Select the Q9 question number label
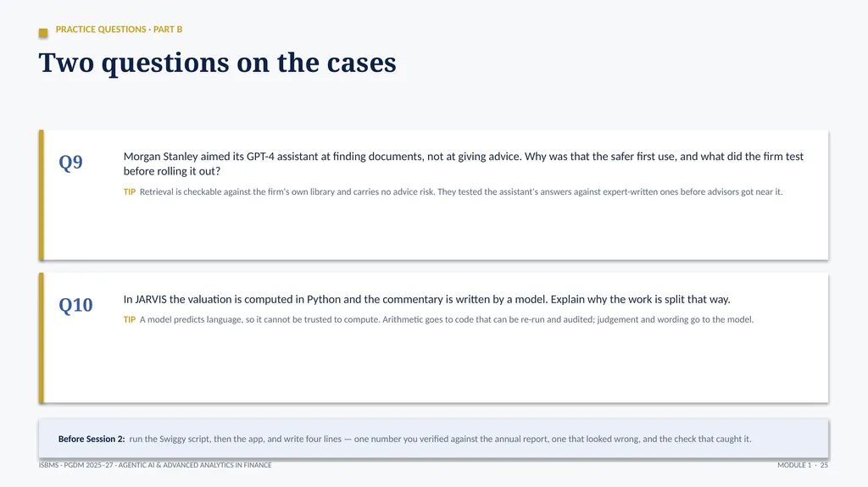The width and height of the screenshot is (868, 487). click(71, 162)
